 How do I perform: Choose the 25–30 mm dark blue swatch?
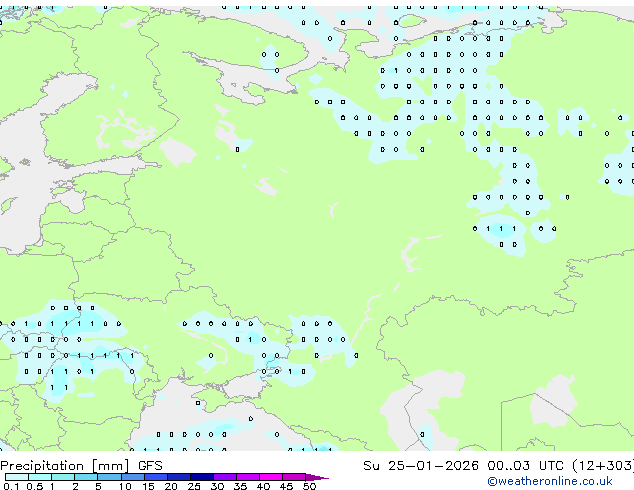click(202, 477)
